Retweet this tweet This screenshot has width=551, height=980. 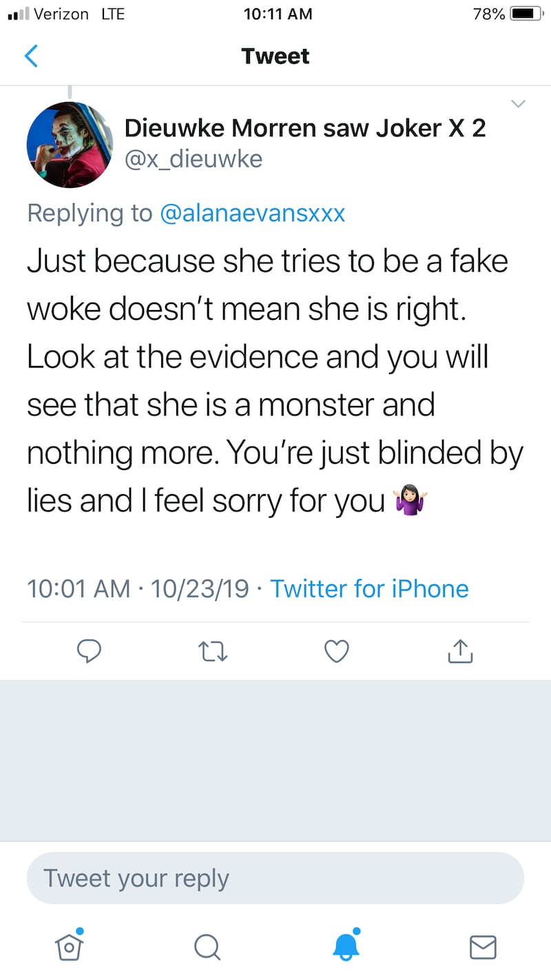tap(213, 651)
